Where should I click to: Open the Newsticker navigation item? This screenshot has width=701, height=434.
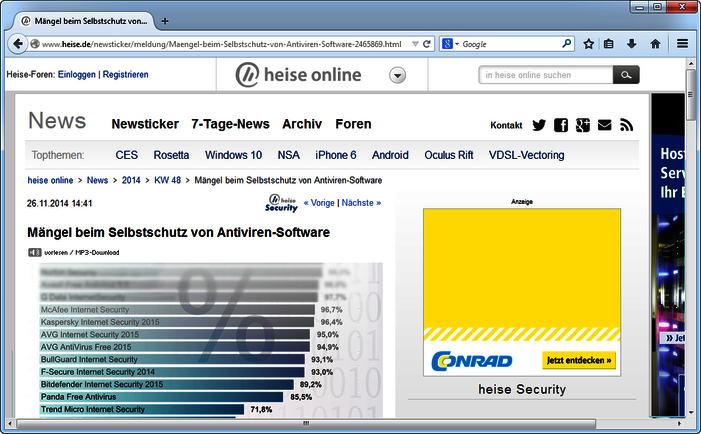[145, 124]
